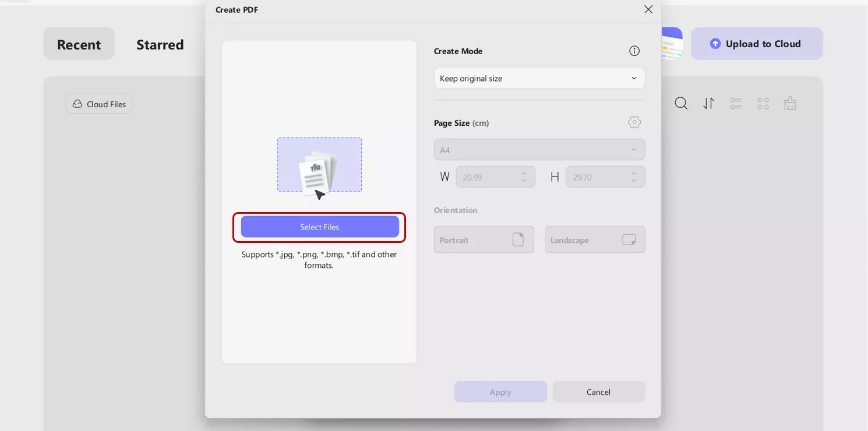Open Cloud Files button

(99, 104)
